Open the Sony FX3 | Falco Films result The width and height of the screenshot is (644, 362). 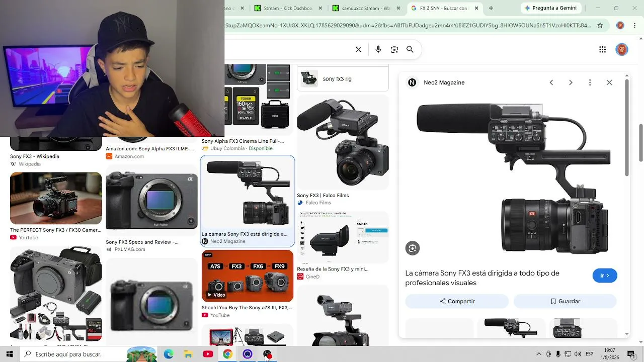323,196
